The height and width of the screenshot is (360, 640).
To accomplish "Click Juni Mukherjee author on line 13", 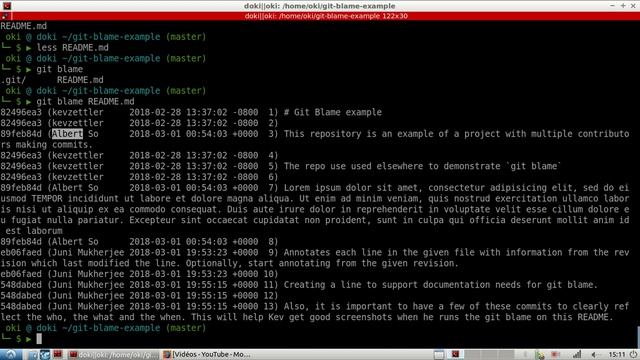I will (88, 307).
